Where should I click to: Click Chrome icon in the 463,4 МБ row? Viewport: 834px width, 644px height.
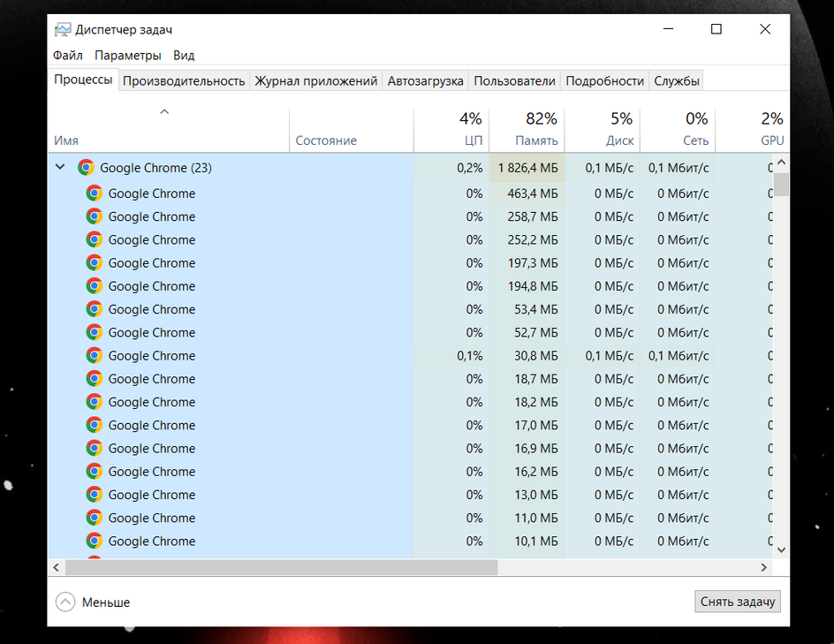point(95,193)
